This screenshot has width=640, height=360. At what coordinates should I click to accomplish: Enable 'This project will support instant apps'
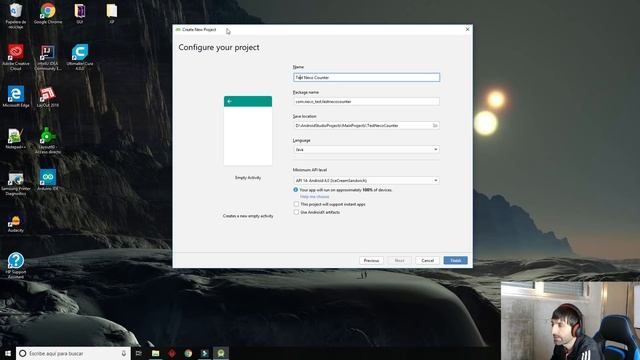(296, 204)
